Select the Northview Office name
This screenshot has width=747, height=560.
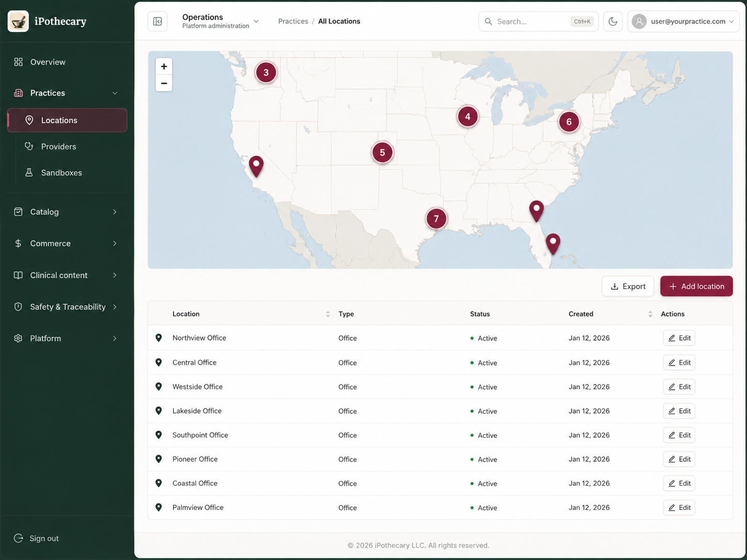tap(199, 338)
